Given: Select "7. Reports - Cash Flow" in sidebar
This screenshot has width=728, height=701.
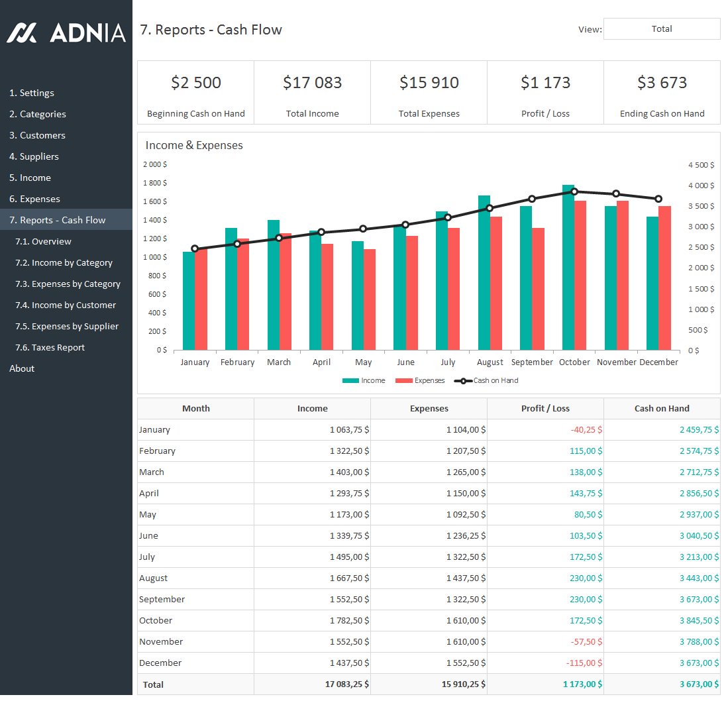Looking at the screenshot, I should (66, 219).
